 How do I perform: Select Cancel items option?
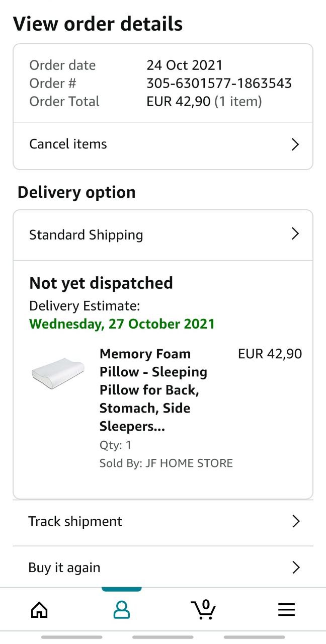[x=68, y=144]
